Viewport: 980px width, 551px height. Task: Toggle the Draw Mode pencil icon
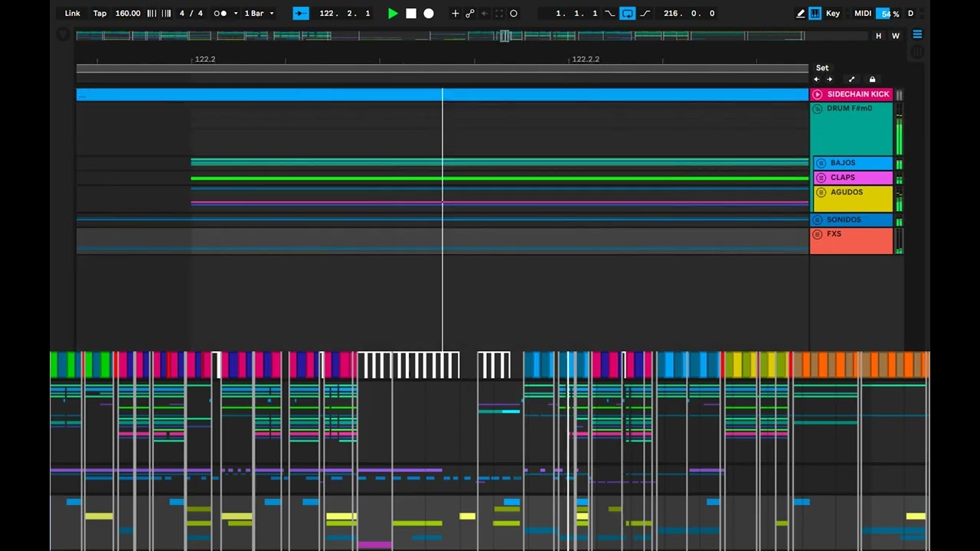(x=801, y=13)
